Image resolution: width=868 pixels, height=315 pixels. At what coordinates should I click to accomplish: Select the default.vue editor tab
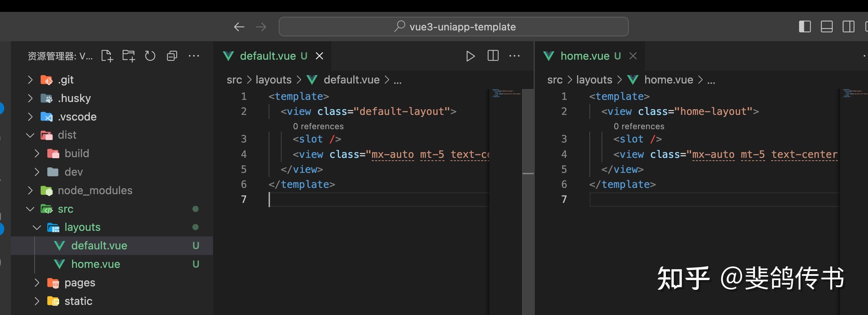pyautogui.click(x=268, y=56)
